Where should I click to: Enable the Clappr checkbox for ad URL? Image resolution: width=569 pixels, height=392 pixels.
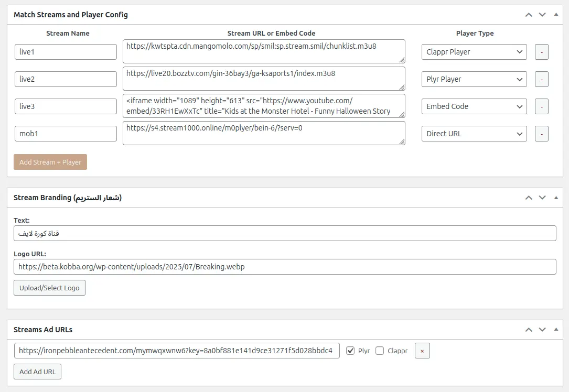coord(380,351)
